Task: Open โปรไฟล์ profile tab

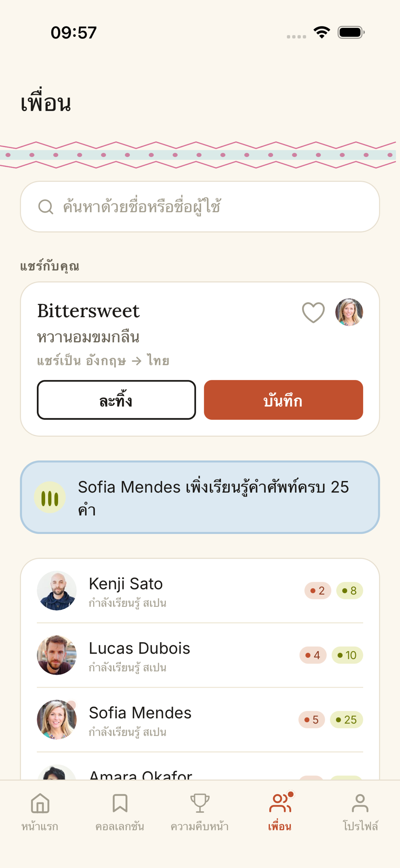Action: tap(360, 812)
